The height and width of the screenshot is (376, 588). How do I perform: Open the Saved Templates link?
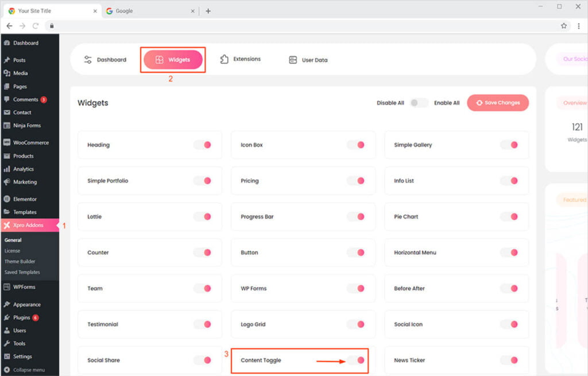point(22,272)
